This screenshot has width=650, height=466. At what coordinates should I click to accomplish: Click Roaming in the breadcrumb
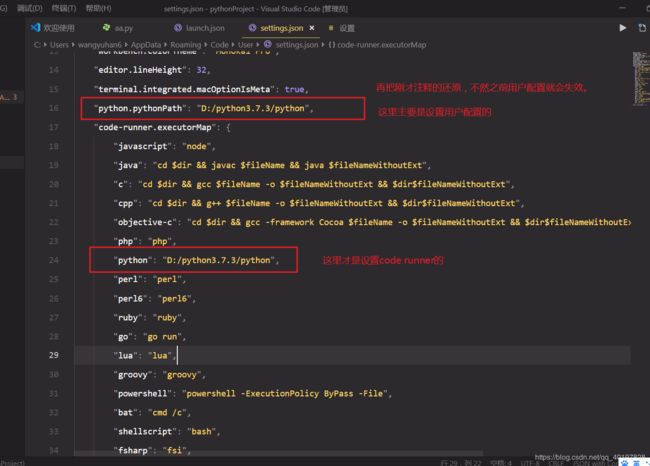185,45
